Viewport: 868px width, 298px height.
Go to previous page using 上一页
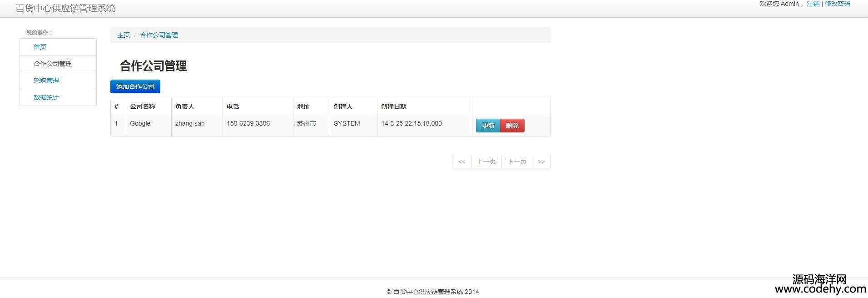point(486,162)
